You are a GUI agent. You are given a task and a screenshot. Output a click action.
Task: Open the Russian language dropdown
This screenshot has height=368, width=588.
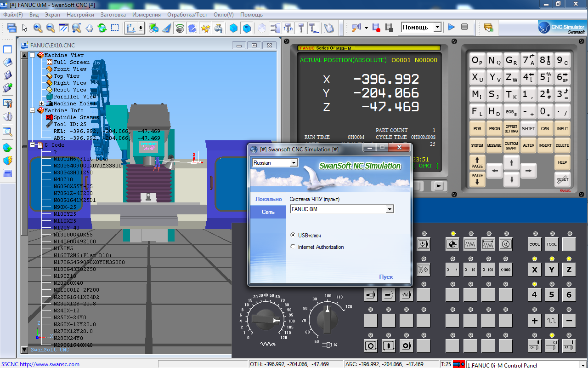tap(294, 163)
